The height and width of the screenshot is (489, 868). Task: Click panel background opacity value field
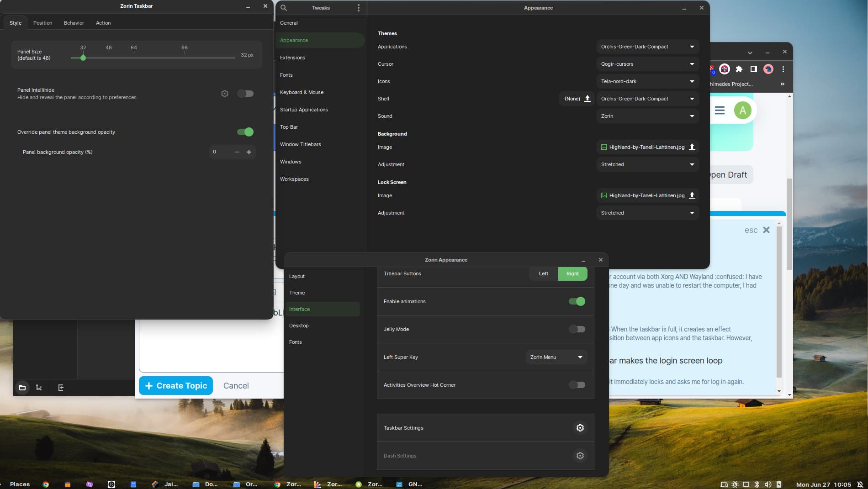point(220,152)
